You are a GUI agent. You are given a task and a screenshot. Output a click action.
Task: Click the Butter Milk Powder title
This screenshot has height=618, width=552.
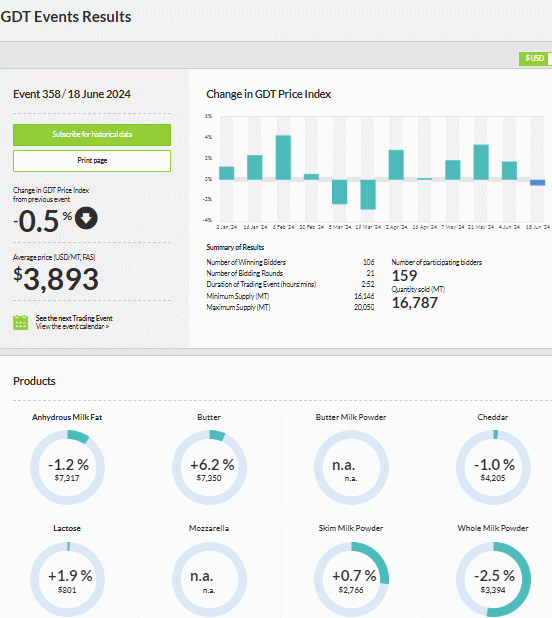coord(351,417)
